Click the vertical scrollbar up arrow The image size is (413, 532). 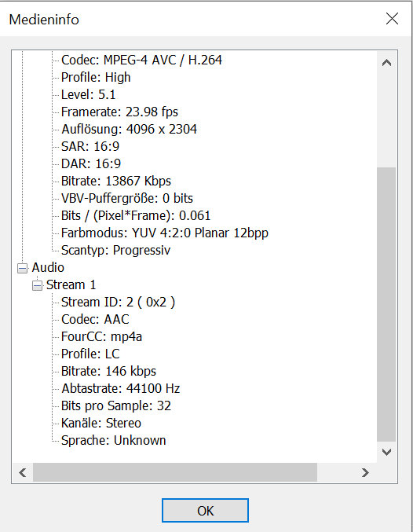[386, 63]
